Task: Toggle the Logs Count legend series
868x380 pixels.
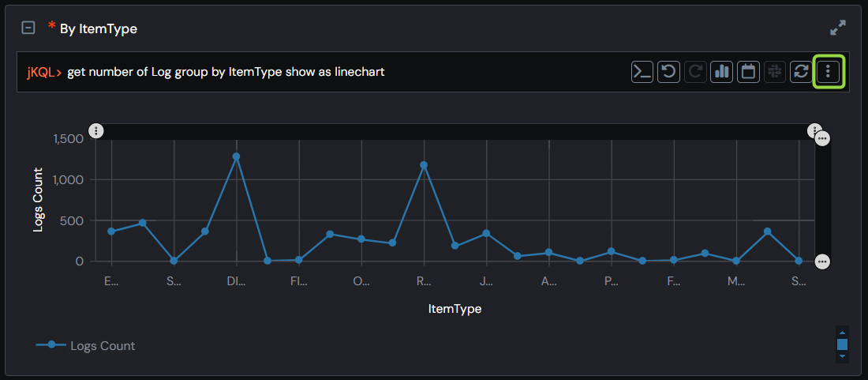Action: pos(86,346)
